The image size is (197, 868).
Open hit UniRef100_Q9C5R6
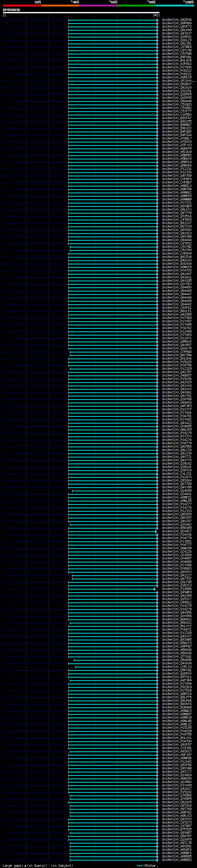pos(176,446)
